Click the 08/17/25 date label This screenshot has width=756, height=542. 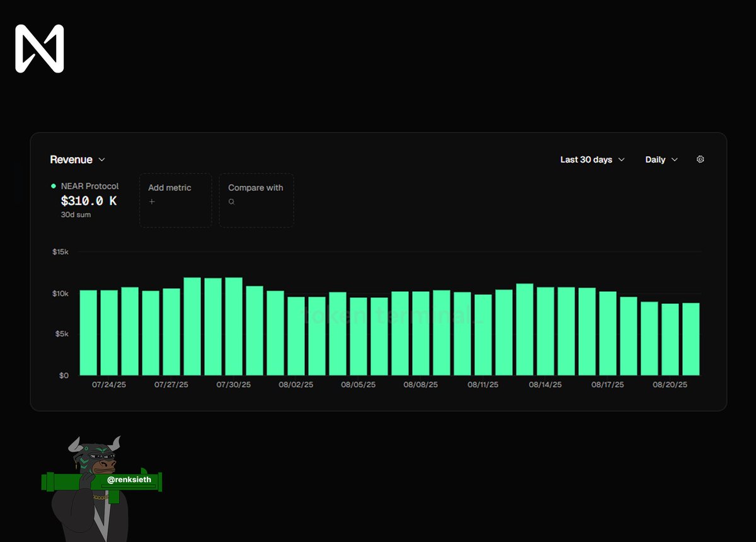[608, 385]
